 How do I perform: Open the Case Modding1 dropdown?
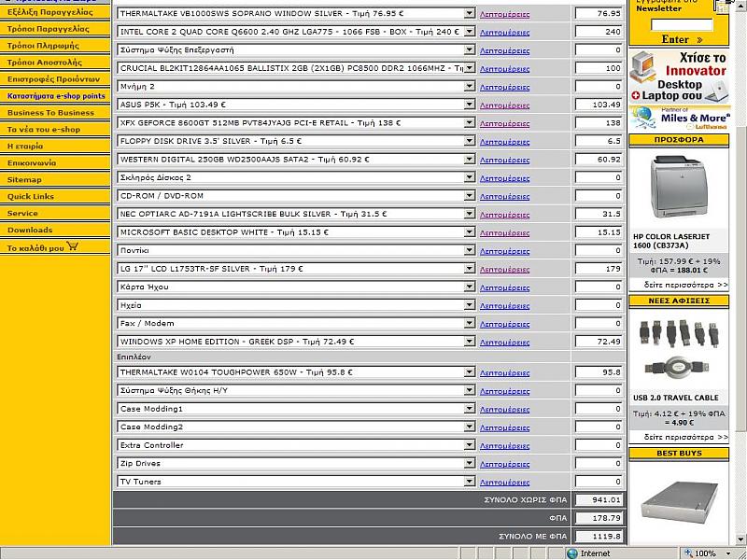470,409
